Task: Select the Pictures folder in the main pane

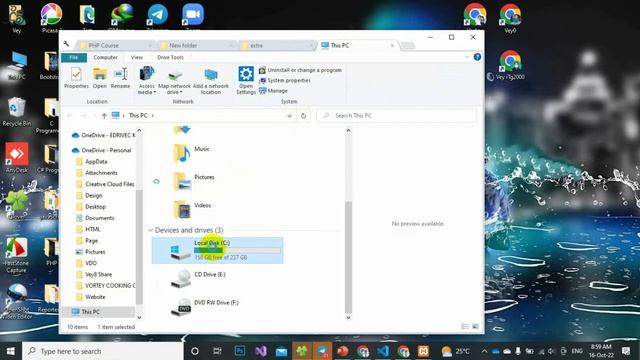Action: click(193, 181)
